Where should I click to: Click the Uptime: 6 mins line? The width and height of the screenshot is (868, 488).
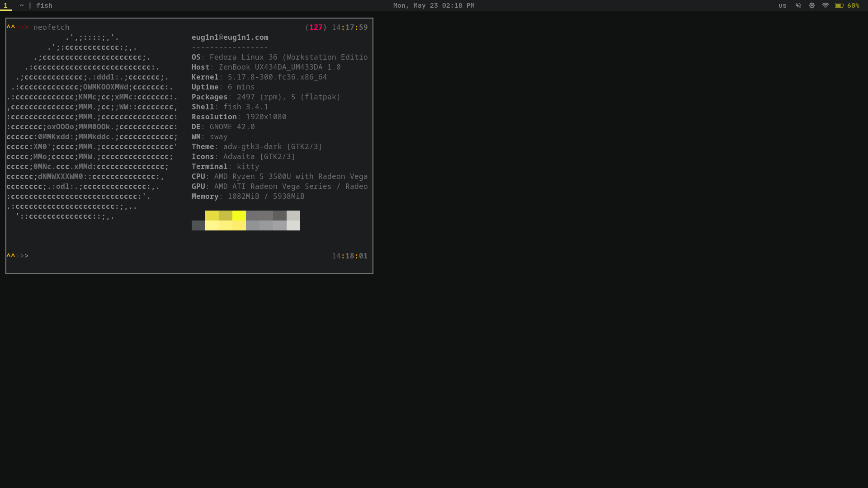pos(223,87)
